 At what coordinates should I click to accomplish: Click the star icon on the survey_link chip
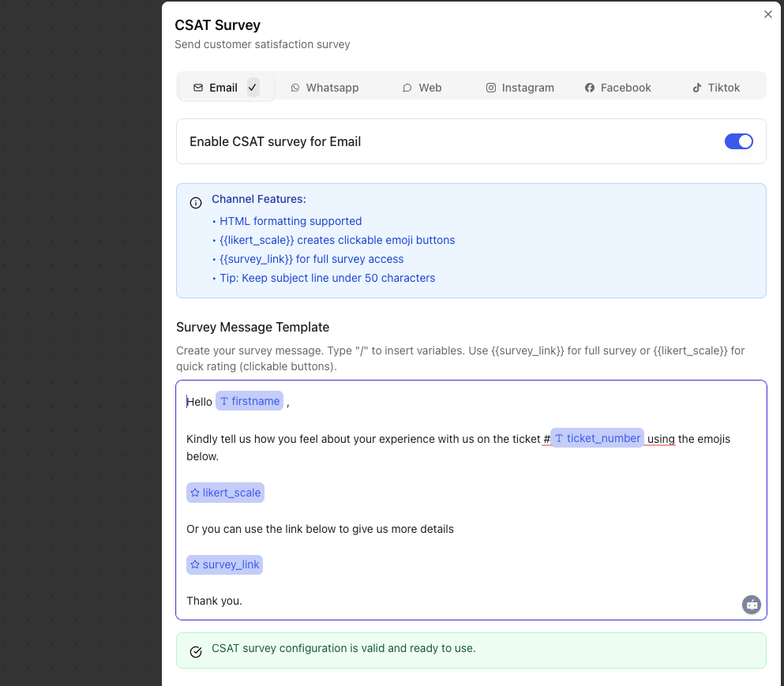194,564
